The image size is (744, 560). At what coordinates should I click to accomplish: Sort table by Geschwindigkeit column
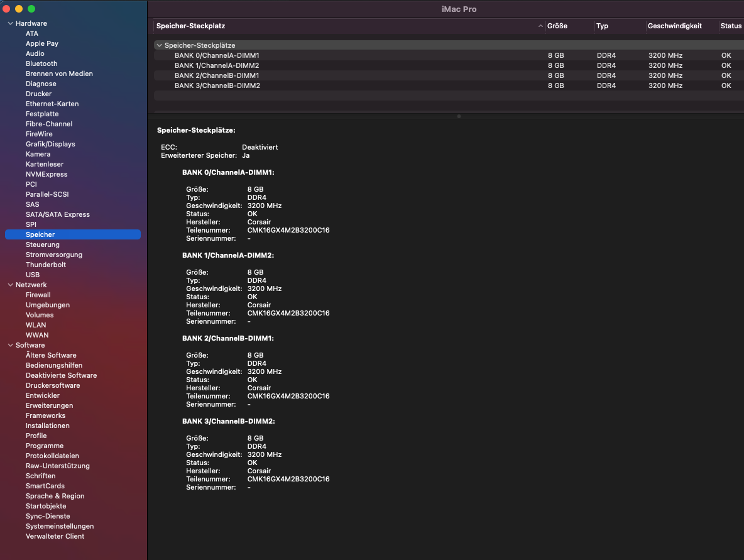674,26
